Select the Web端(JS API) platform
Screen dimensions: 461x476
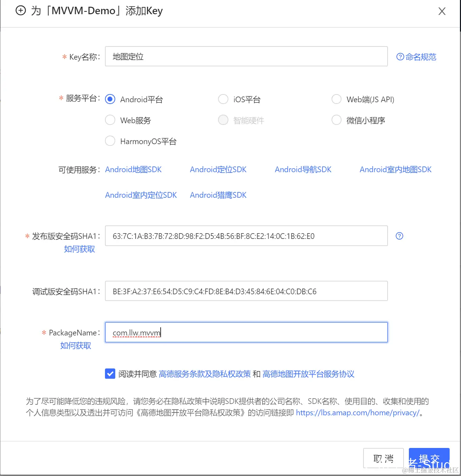coord(336,99)
